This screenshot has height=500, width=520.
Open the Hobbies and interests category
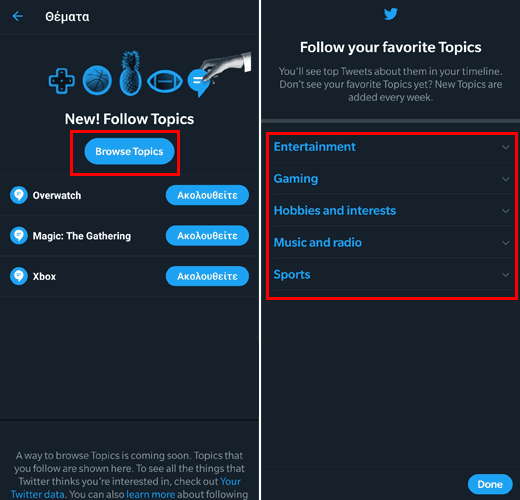393,211
